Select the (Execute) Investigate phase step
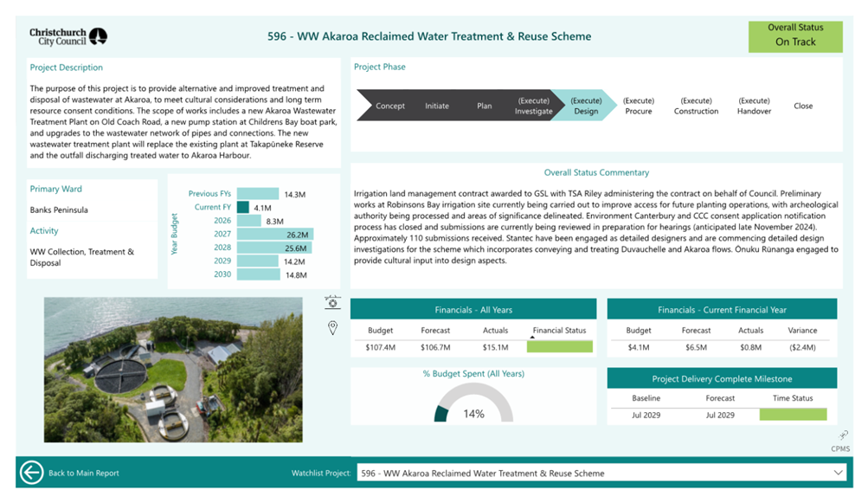The width and height of the screenshot is (868, 503). [534, 106]
